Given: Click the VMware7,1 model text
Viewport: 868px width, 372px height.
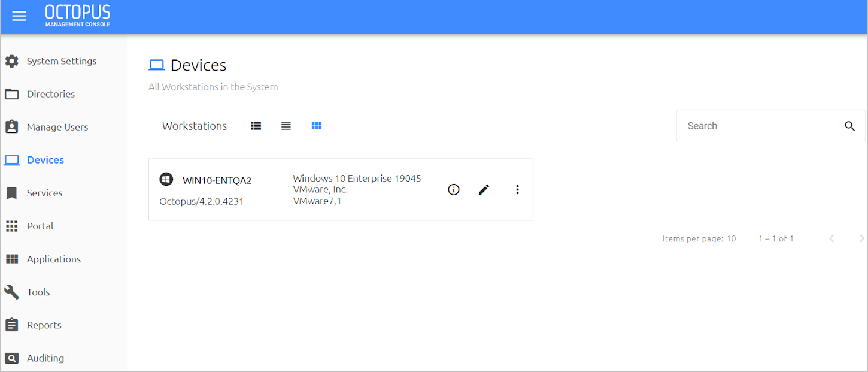Looking at the screenshot, I should point(317,201).
